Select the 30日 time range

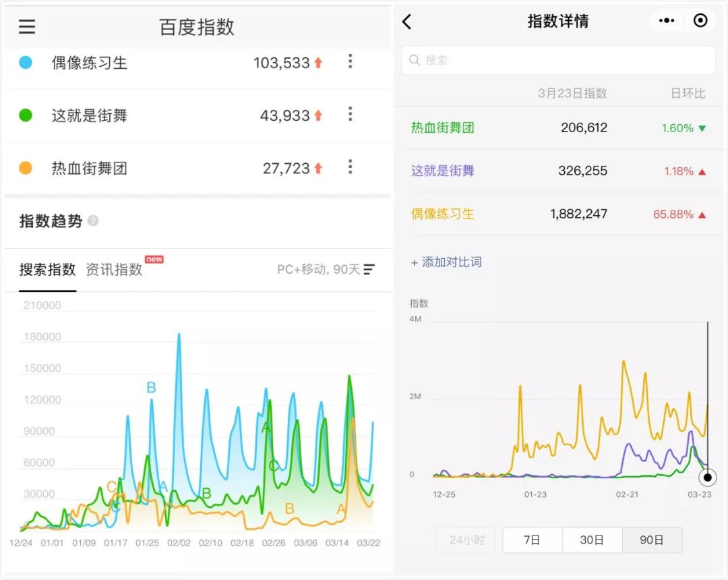pyautogui.click(x=591, y=540)
